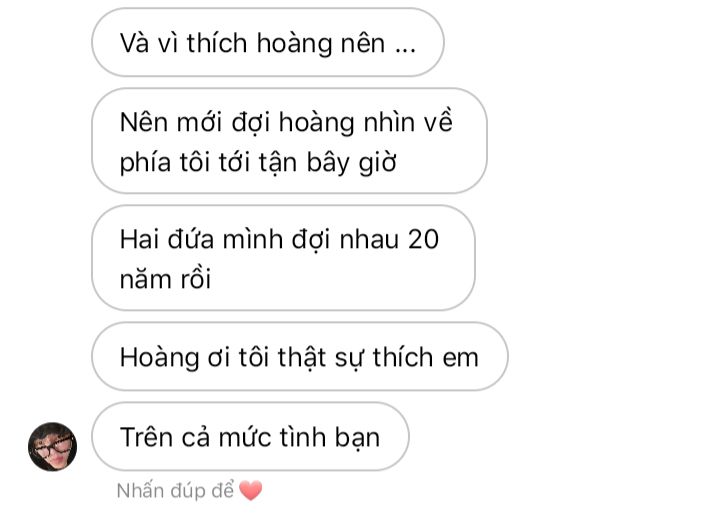Click the 'Nhấn đúp để' hint text

coord(175,491)
